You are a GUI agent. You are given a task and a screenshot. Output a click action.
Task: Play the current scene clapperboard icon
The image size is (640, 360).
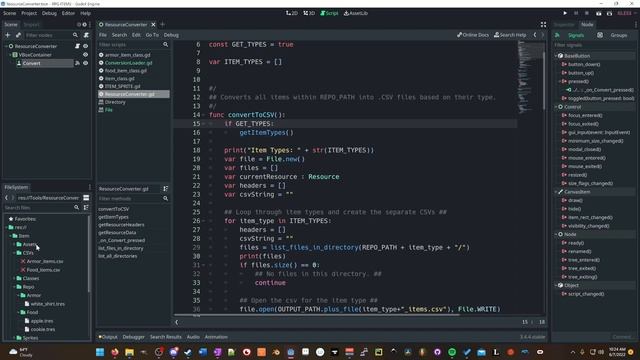(598, 13)
